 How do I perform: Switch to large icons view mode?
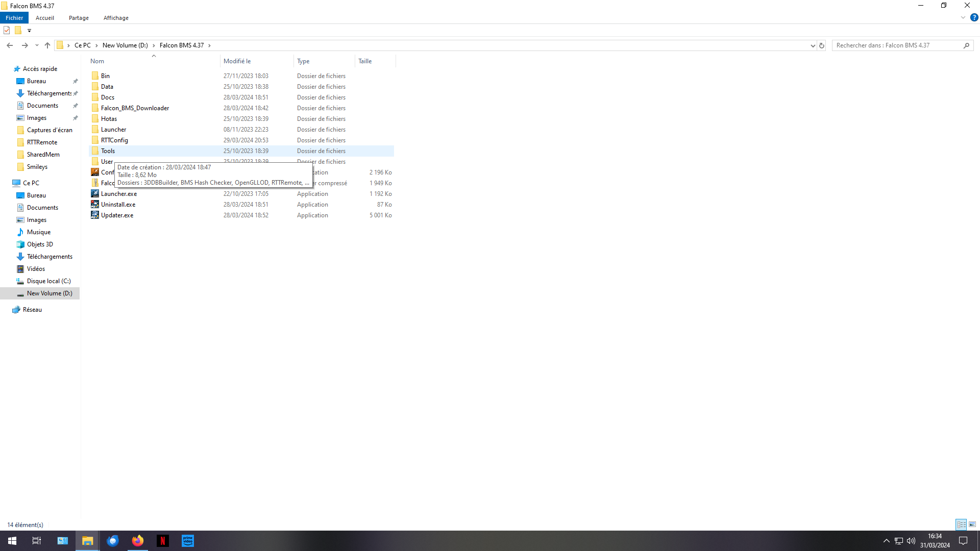pyautogui.click(x=972, y=524)
